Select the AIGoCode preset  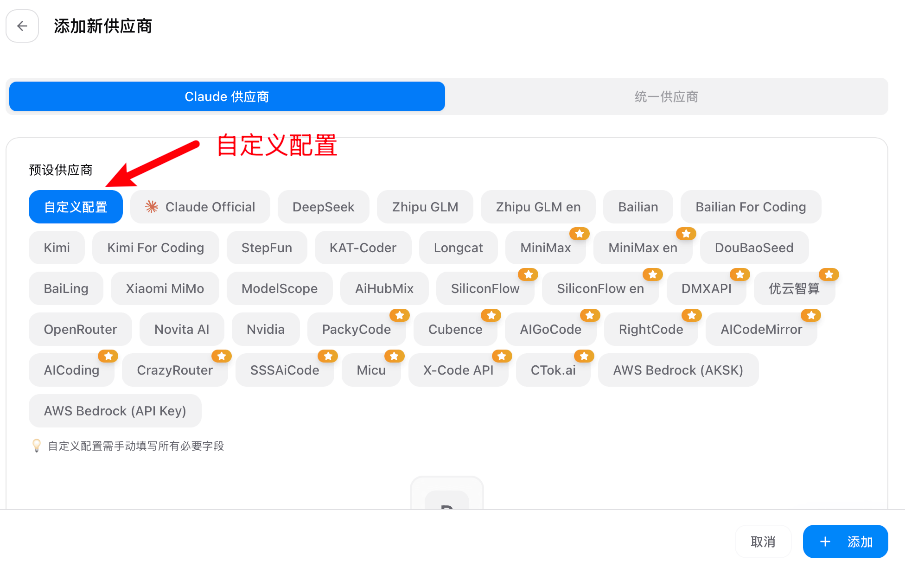coord(550,330)
